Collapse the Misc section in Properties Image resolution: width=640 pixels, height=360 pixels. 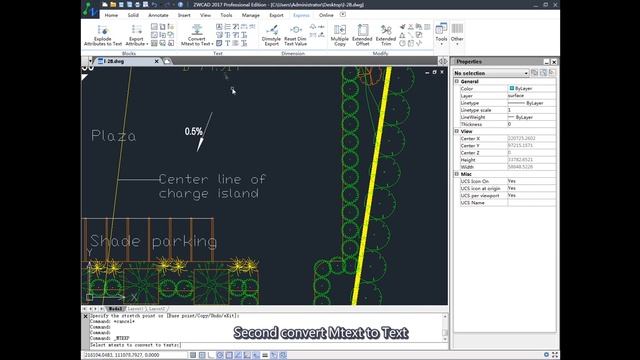tap(457, 174)
